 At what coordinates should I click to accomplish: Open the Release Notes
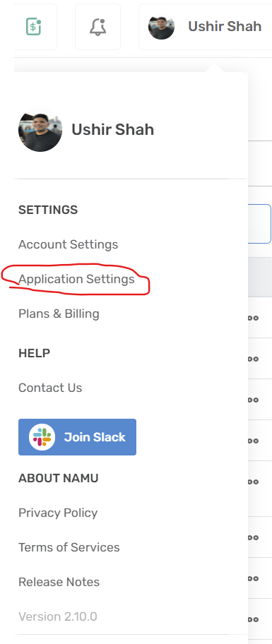point(59,582)
